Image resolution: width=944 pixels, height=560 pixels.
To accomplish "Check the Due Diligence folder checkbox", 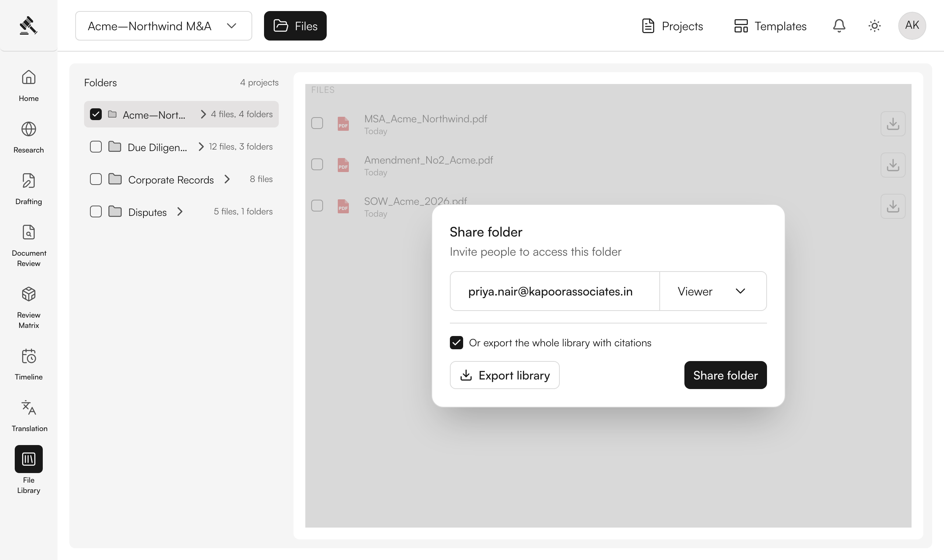I will coord(96,146).
